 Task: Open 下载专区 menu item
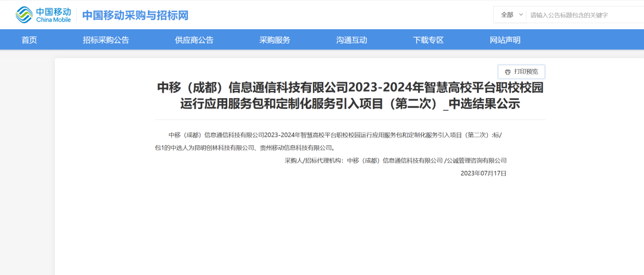coord(428,40)
